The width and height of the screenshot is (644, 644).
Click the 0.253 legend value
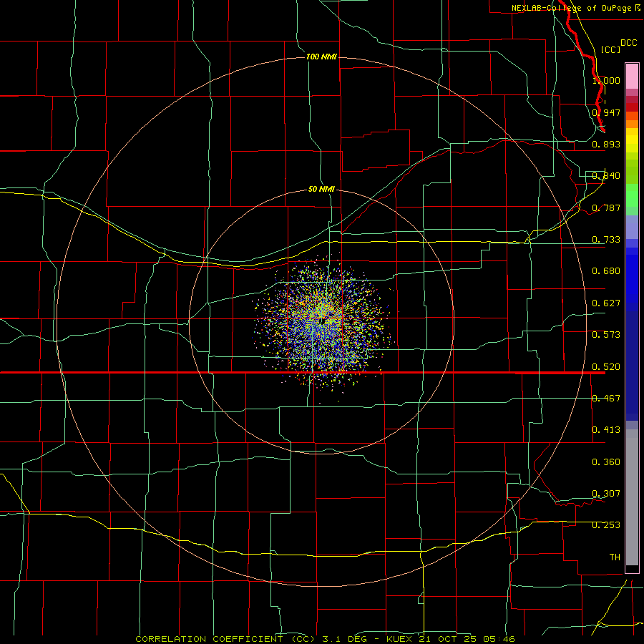pyautogui.click(x=606, y=525)
